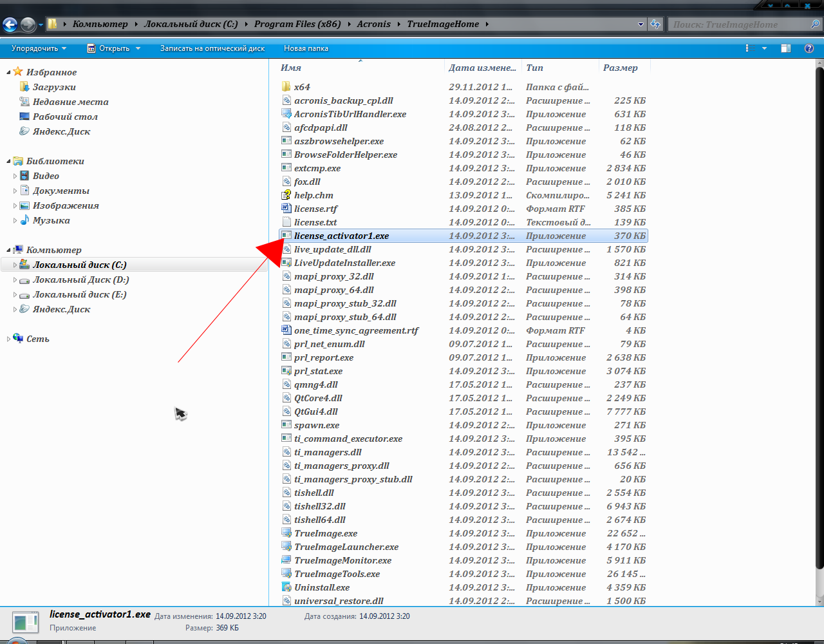824x644 pixels.
Task: Click the Yandex.Disk icon under Избранное
Action: click(x=24, y=131)
